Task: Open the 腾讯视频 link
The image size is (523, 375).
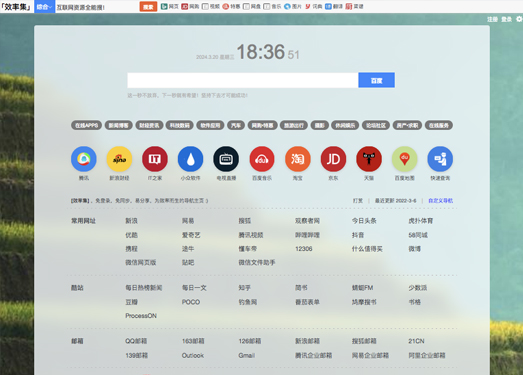Action: [x=251, y=235]
